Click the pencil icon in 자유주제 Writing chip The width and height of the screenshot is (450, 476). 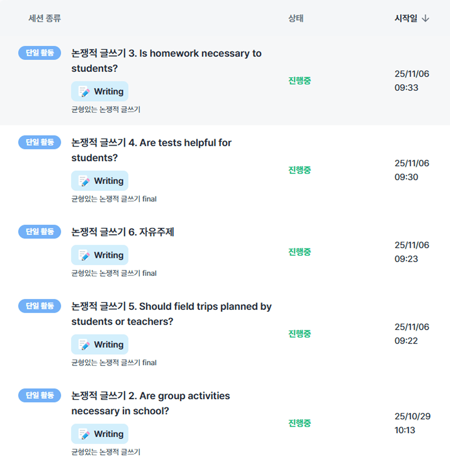pos(84,255)
